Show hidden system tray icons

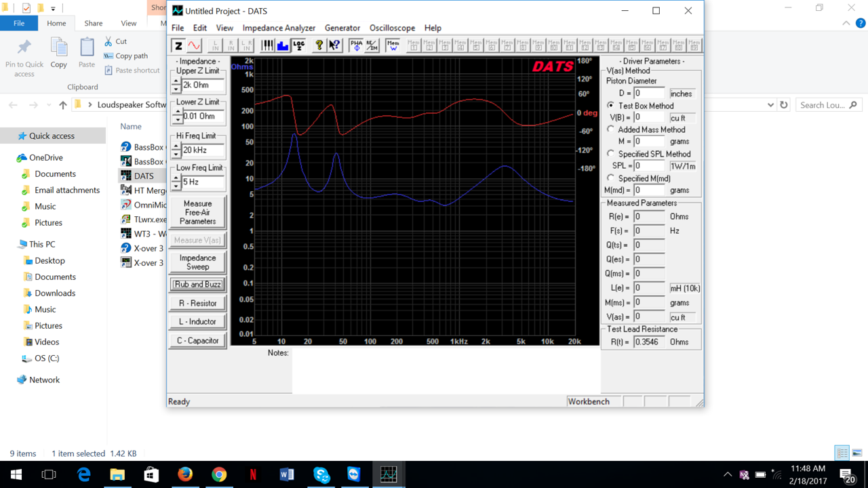[728, 474]
